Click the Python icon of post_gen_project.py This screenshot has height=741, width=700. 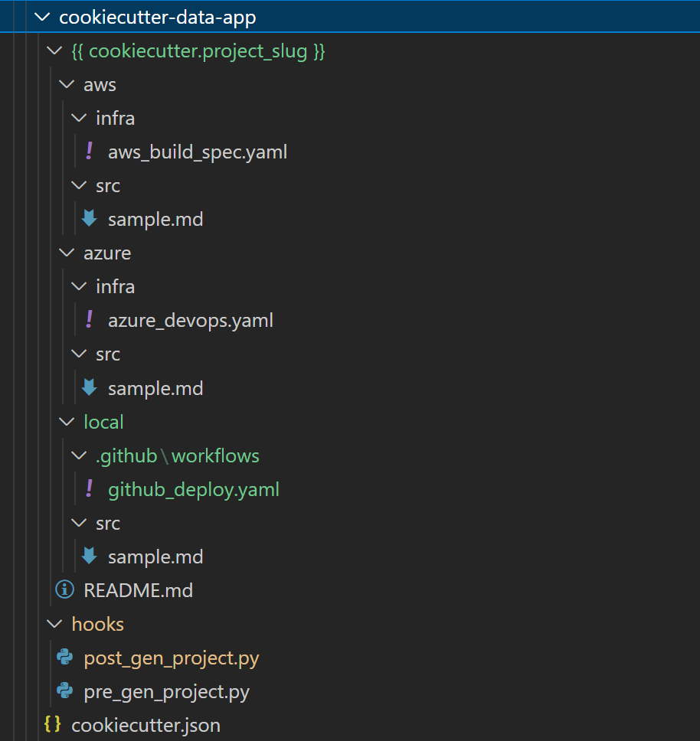pos(65,658)
